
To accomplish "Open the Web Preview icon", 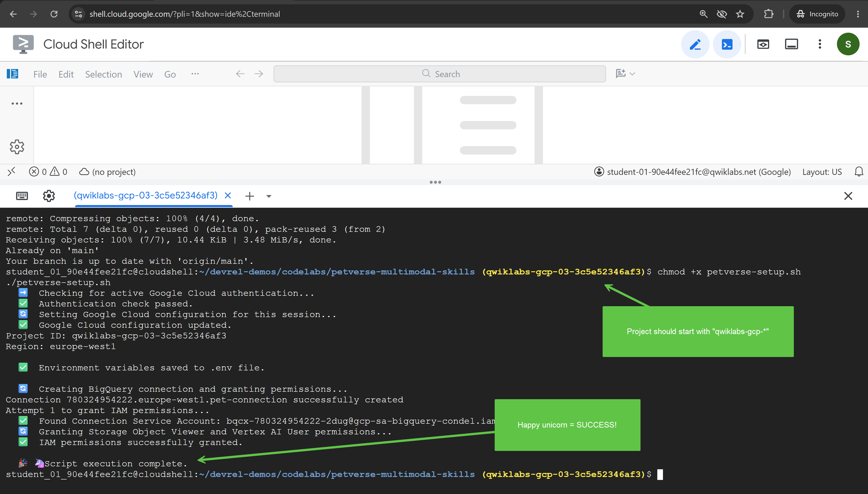I will [x=763, y=44].
